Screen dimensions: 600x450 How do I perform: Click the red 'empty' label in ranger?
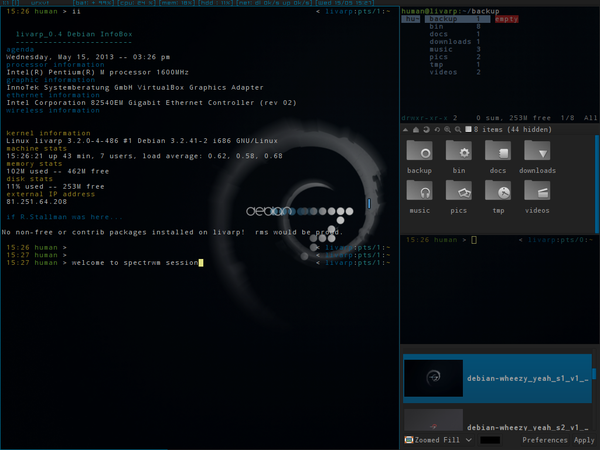tap(507, 19)
